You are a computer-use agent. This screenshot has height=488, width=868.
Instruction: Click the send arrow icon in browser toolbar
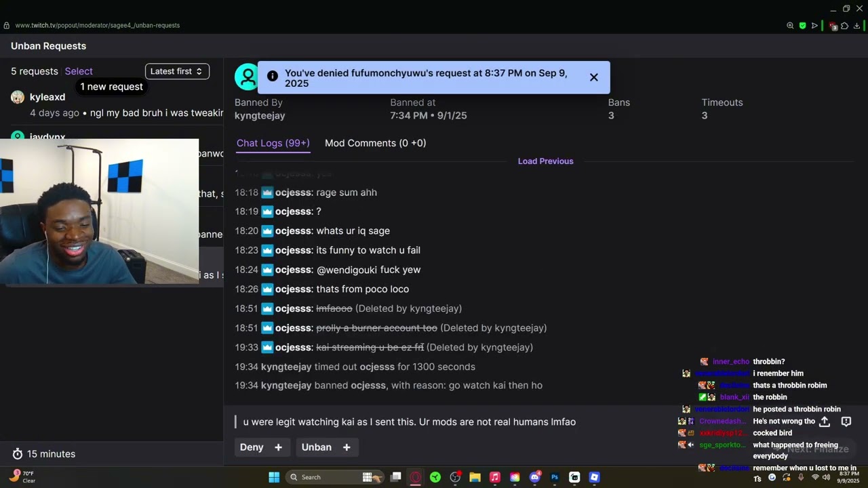(x=814, y=26)
